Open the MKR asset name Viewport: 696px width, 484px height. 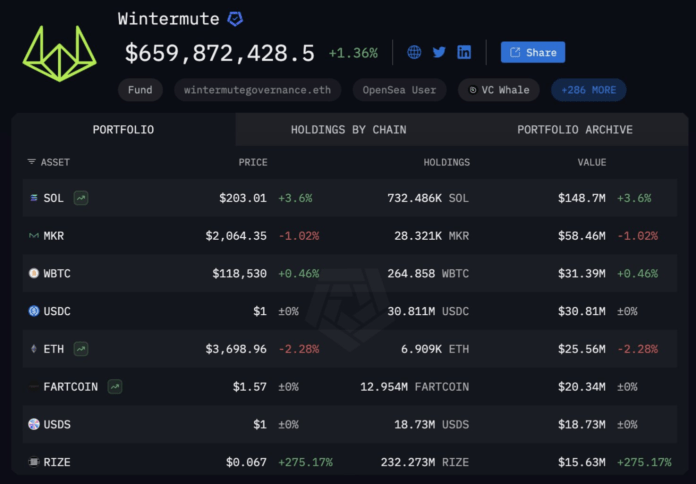coord(53,236)
